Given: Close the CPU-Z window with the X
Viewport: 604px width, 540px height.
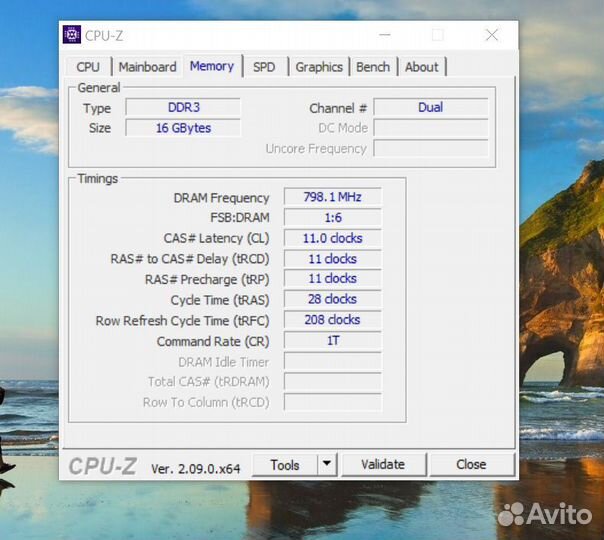Looking at the screenshot, I should 491,35.
